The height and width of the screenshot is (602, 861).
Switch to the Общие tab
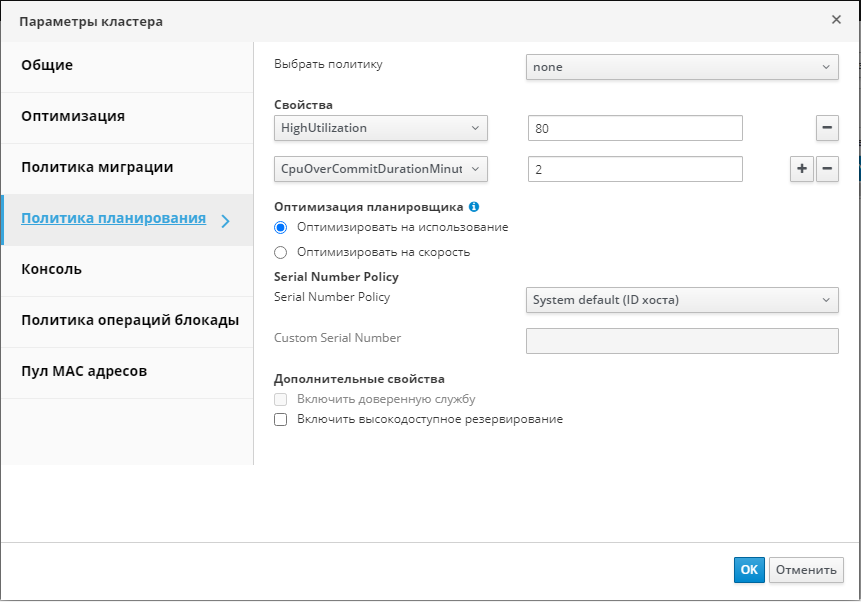pos(47,66)
